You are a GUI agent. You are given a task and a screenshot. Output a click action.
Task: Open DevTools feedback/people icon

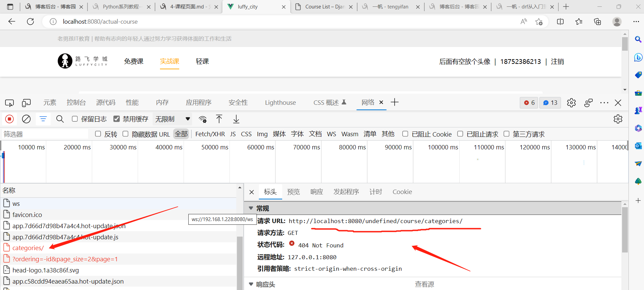588,103
